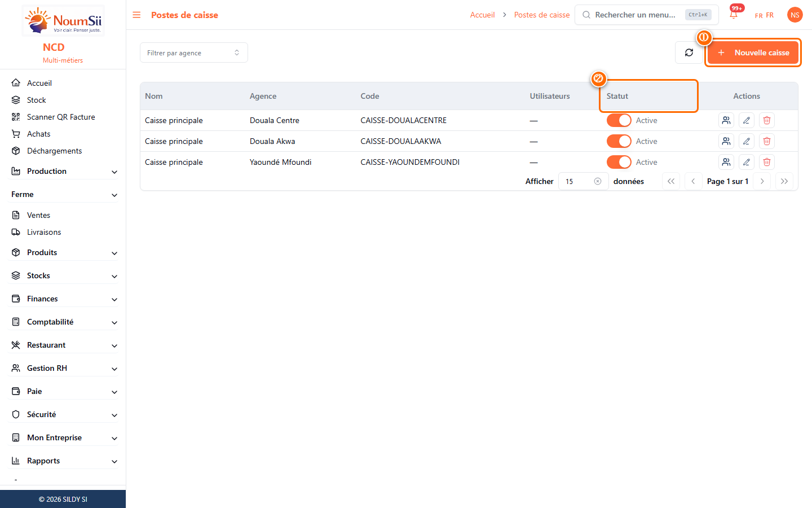
Task: Open the Filtrer par agence dropdown
Action: click(x=194, y=52)
